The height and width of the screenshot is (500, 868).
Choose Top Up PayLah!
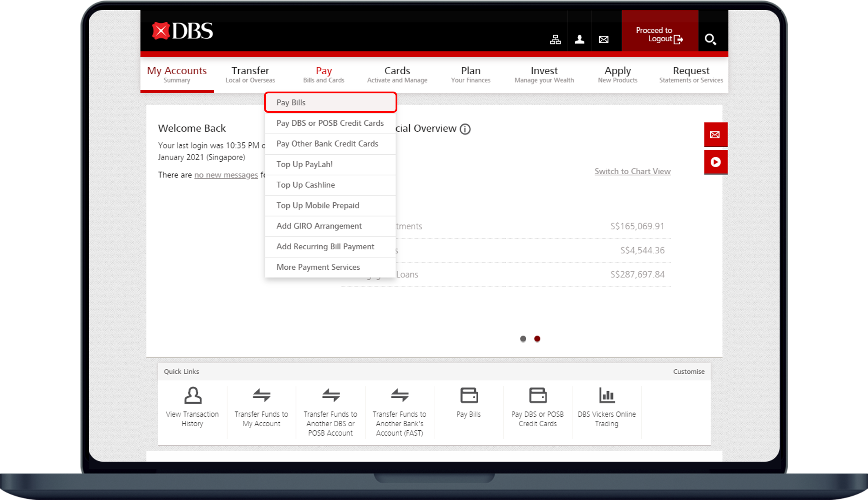pos(330,164)
